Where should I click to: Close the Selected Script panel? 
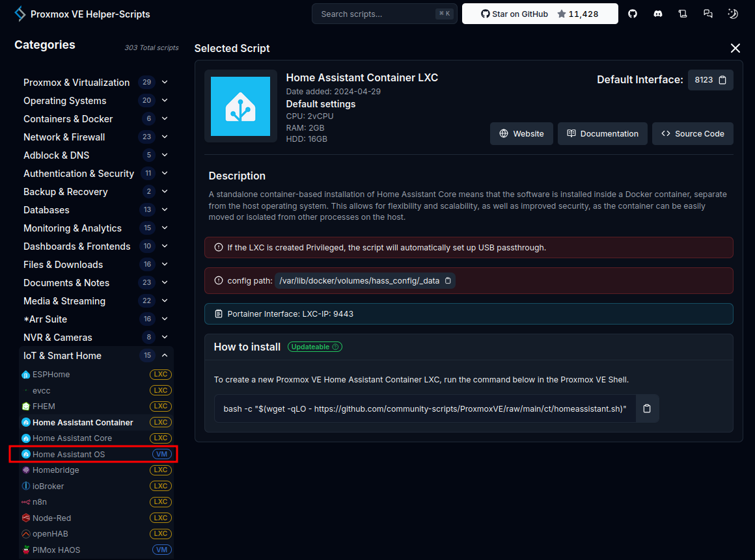click(x=735, y=48)
